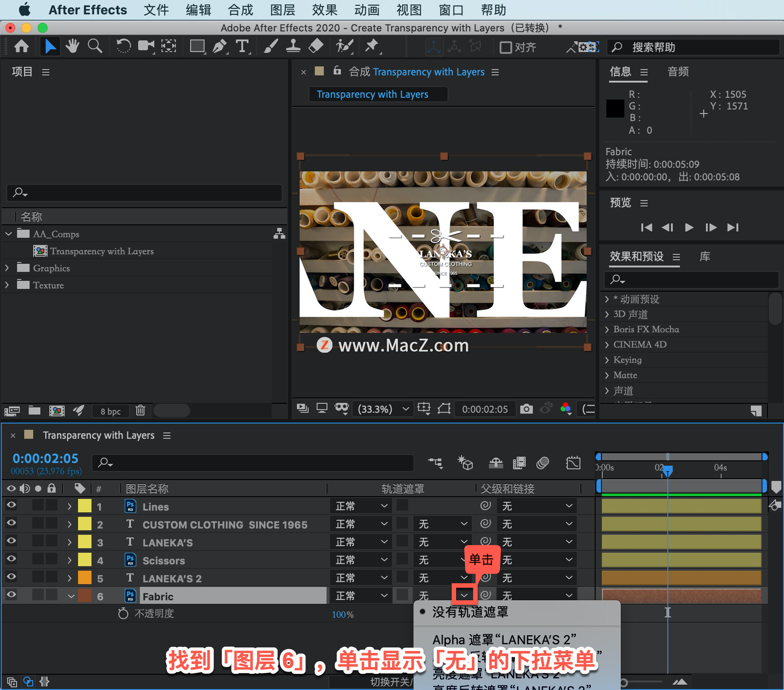Switch to the 音频 tab
The height and width of the screenshot is (690, 784).
(678, 72)
